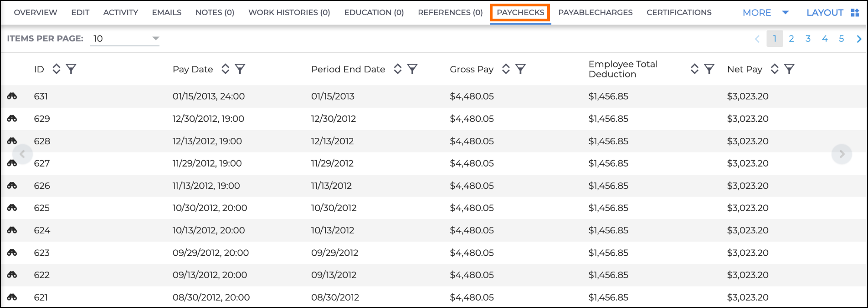868x308 pixels.
Task: Sort by Net Pay column
Action: [x=775, y=69]
